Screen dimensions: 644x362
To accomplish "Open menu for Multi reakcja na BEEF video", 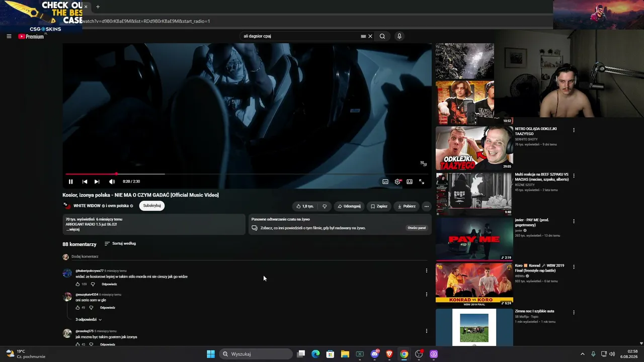I will click(574, 175).
